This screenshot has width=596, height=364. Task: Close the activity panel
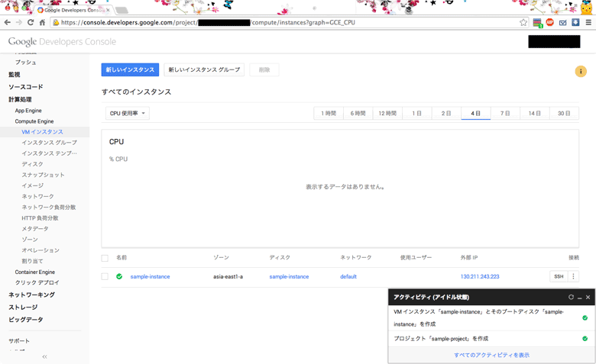tap(588, 297)
